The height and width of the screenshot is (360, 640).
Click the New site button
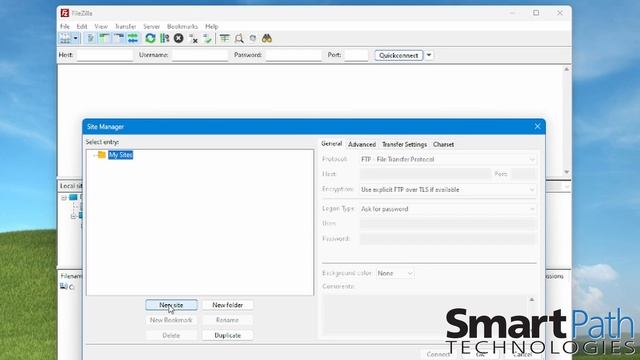click(x=171, y=305)
